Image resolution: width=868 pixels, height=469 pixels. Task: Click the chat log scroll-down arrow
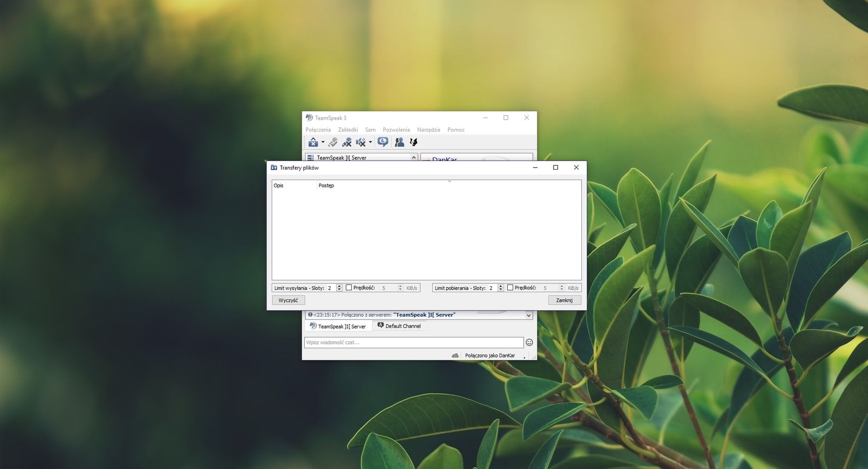click(529, 316)
